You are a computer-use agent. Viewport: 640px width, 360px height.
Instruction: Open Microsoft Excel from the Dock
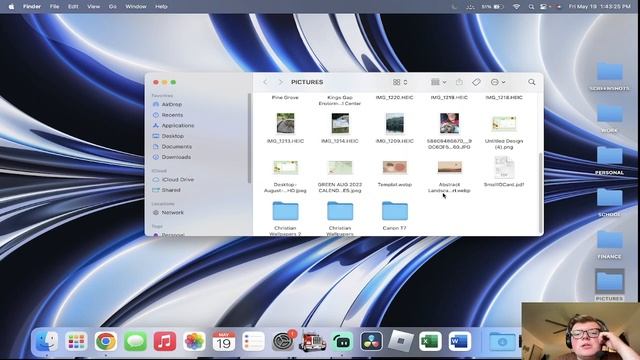pos(430,341)
